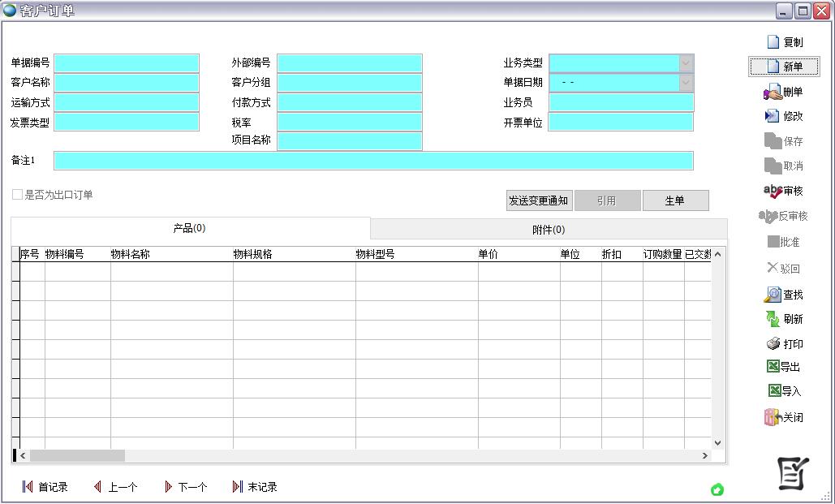
Task: Refresh the form with 刷新
Action: [x=773, y=319]
